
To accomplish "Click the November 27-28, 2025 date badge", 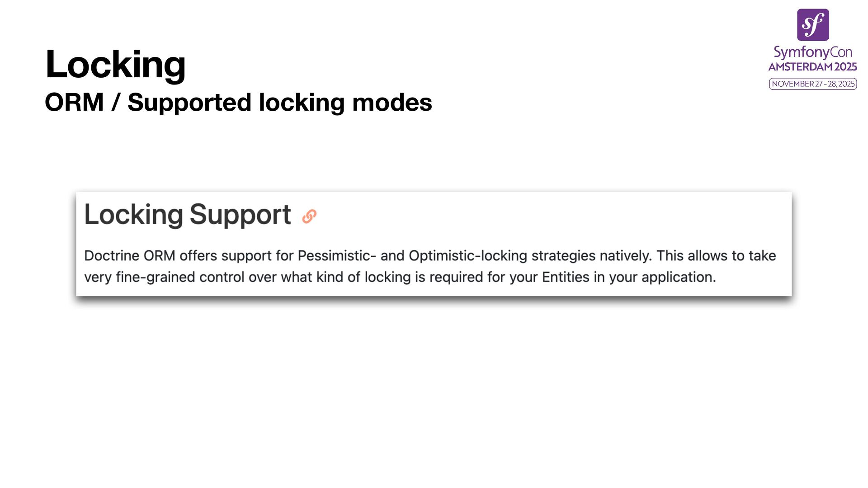I will tap(813, 84).
